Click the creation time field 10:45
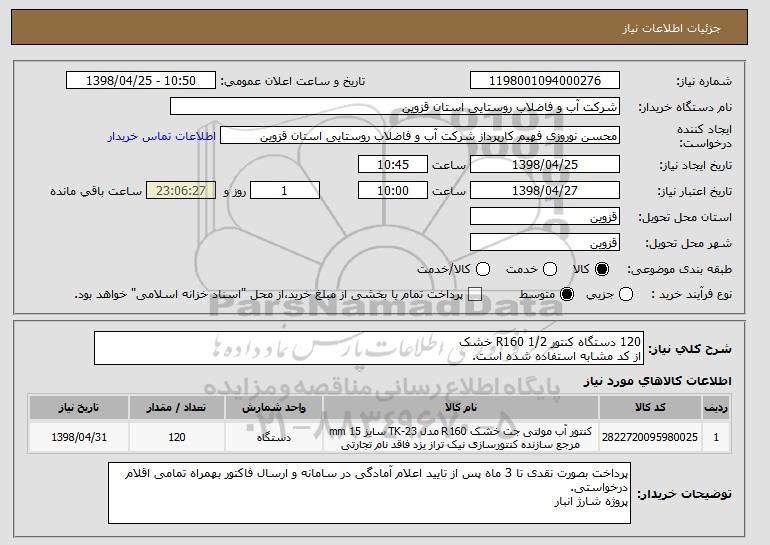 393,164
